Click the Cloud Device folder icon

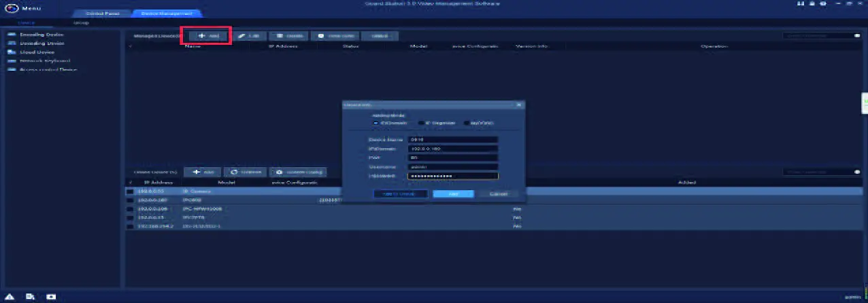click(x=12, y=52)
